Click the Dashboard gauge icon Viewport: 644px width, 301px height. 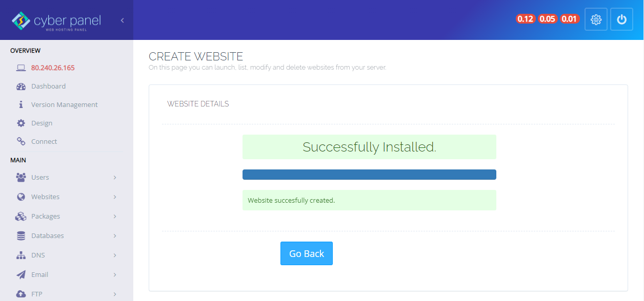click(x=21, y=87)
